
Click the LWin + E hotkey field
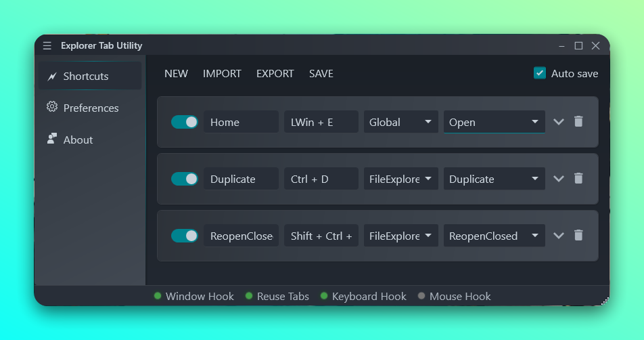321,122
